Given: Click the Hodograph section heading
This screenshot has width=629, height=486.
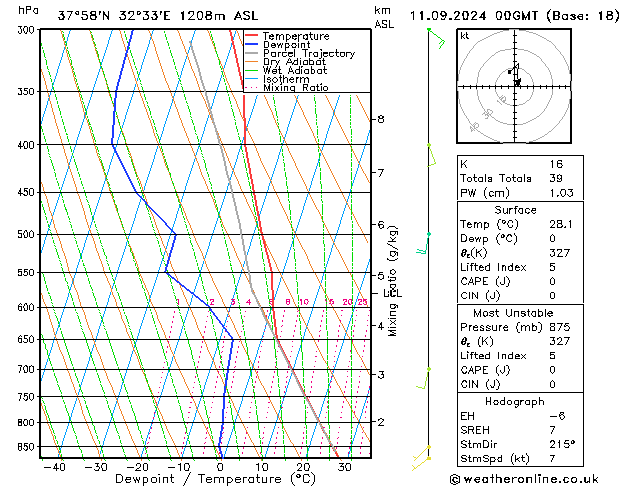Looking at the screenshot, I should (x=514, y=402).
